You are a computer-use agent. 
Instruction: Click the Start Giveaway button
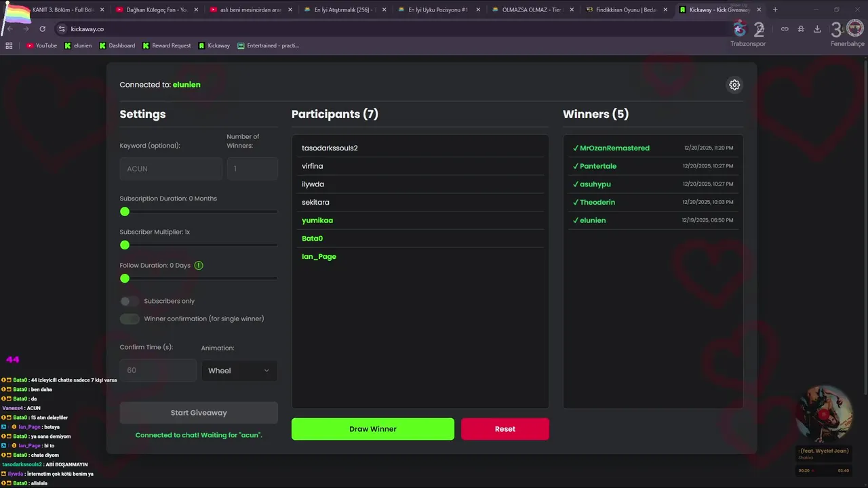click(x=199, y=413)
